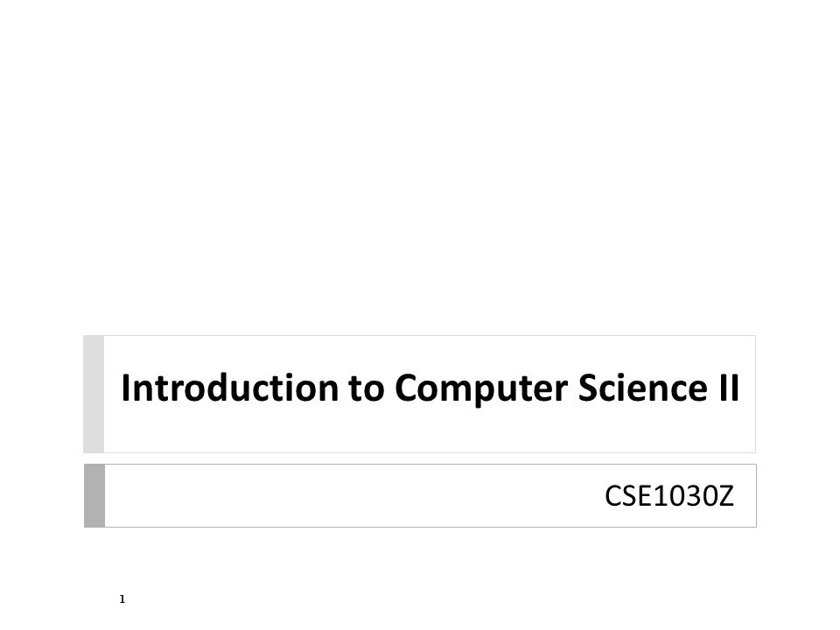Click the letters "CSE" in the course code
Viewport: 840px width, 630px height.
coord(629,495)
